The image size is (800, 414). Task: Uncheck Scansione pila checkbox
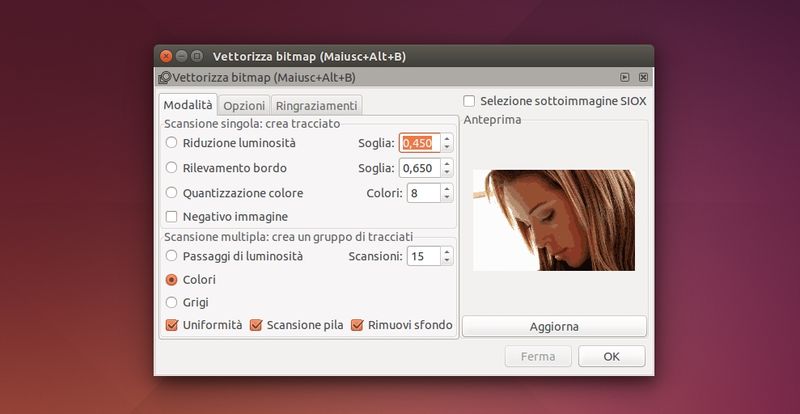(256, 325)
